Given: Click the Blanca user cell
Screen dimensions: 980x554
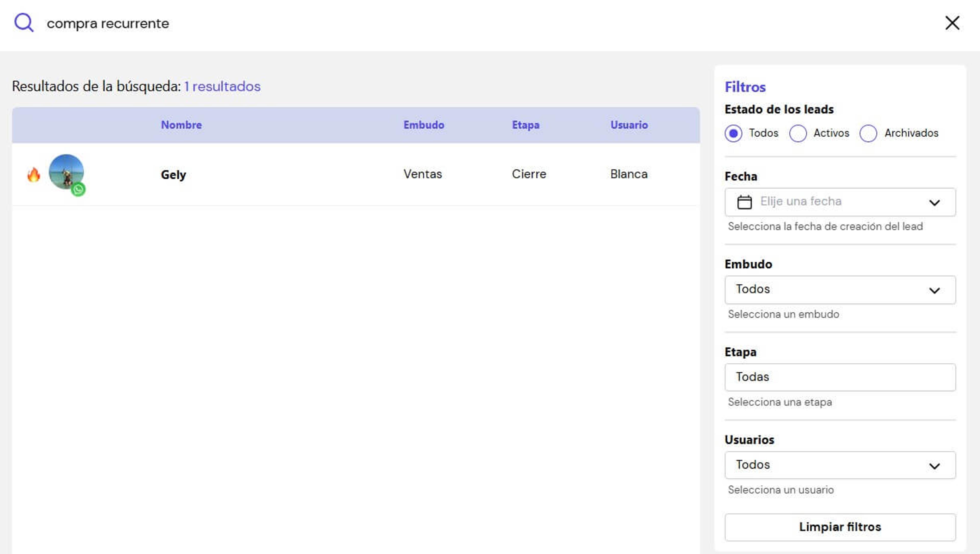Looking at the screenshot, I should [x=629, y=174].
